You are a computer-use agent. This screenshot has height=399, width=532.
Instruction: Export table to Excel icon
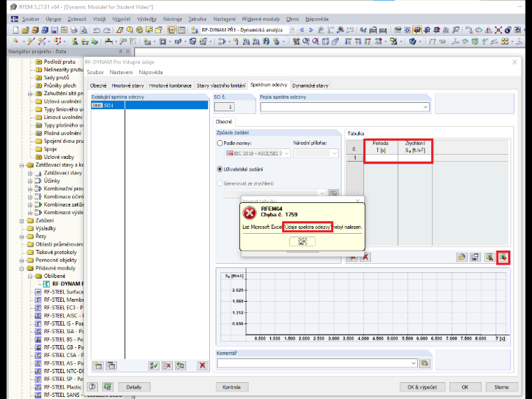point(489,258)
